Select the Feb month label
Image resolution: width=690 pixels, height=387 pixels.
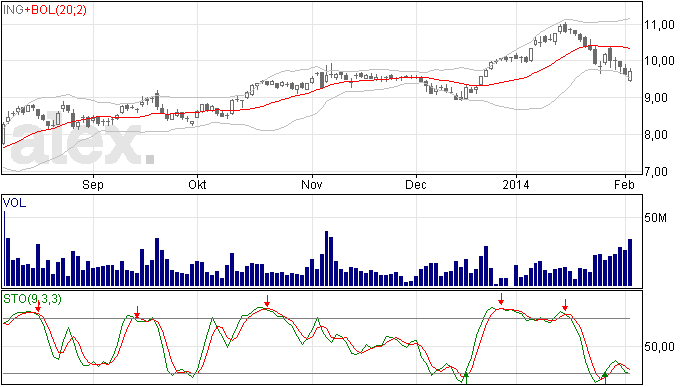click(x=624, y=184)
